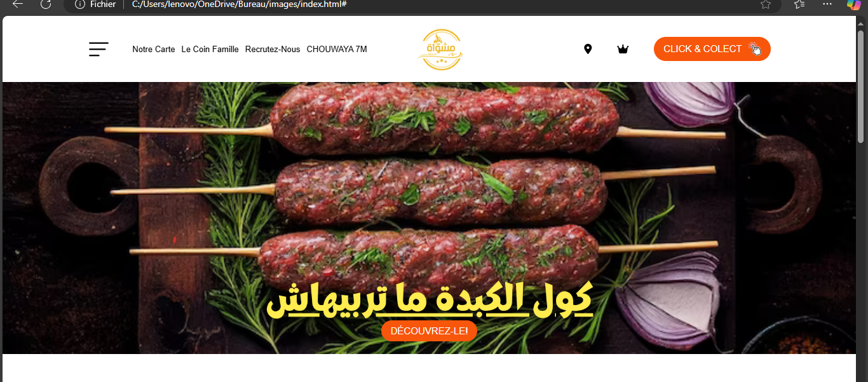Open browser settings and more menu

click(827, 4)
